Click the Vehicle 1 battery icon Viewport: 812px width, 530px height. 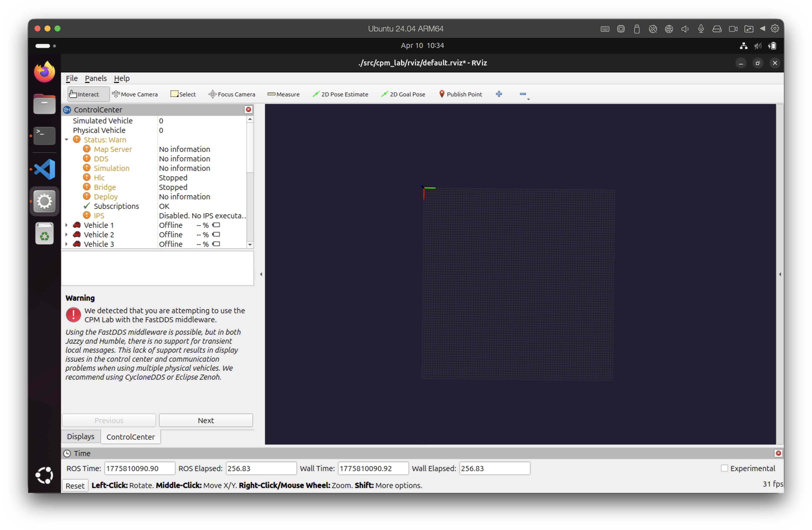pyautogui.click(x=216, y=225)
